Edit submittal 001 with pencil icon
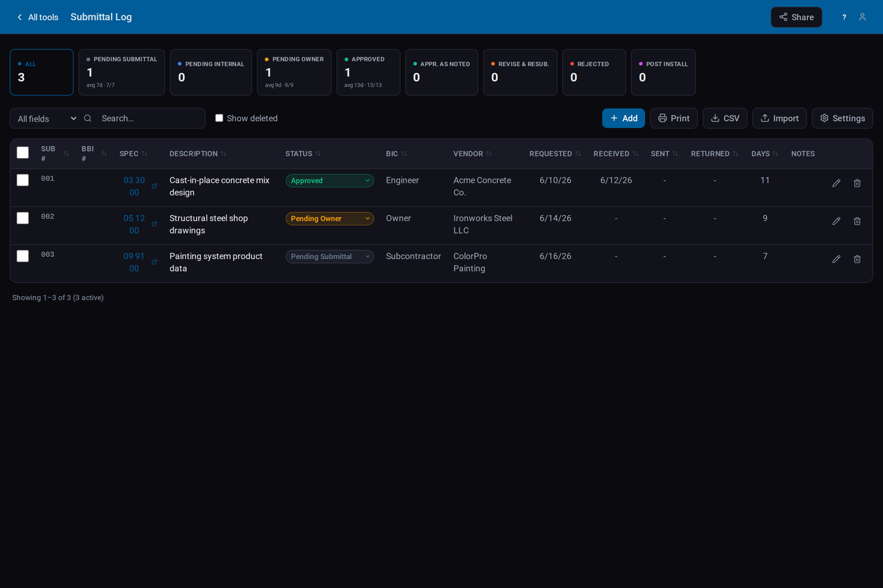This screenshot has height=588, width=883. pyautogui.click(x=836, y=183)
